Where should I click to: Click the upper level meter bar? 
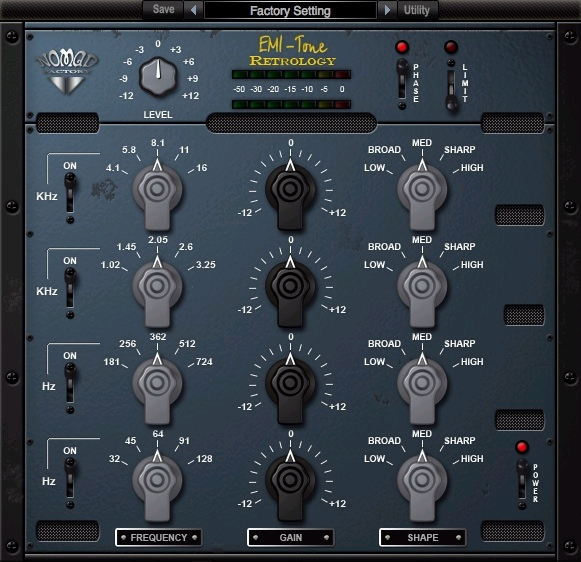point(291,74)
